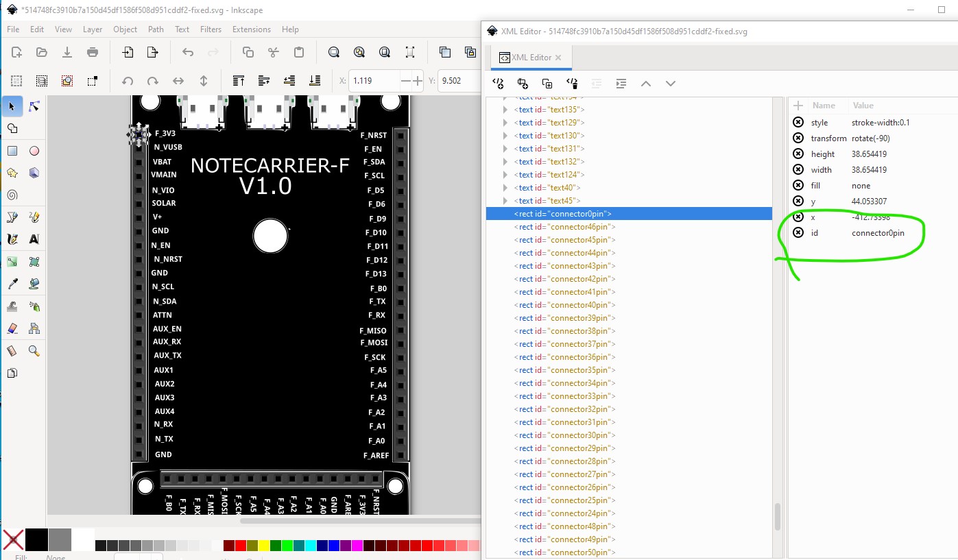
Task: Click Delete node icon in XML Editor
Action: (572, 83)
